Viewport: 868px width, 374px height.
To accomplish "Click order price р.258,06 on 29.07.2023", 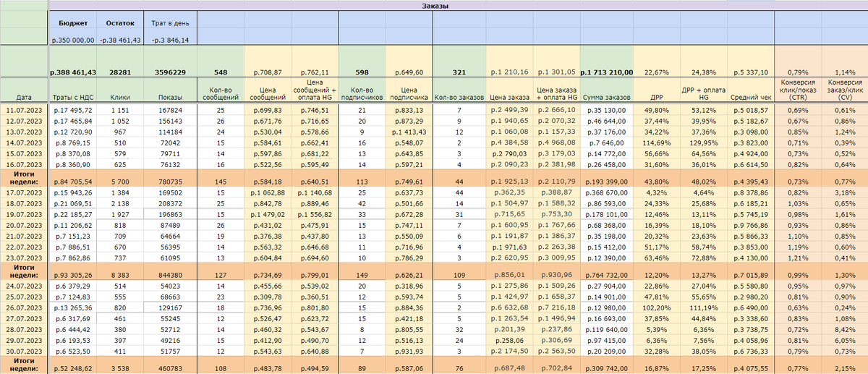I will point(509,340).
